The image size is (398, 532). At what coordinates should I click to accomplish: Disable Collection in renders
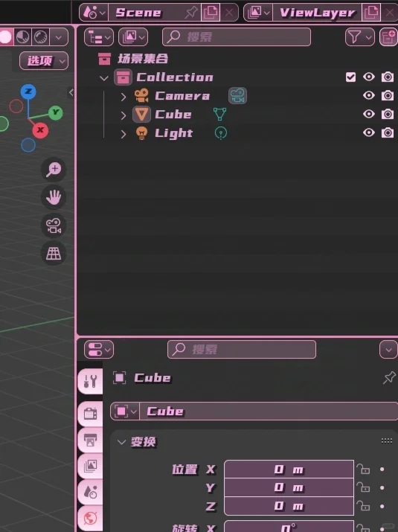point(388,77)
